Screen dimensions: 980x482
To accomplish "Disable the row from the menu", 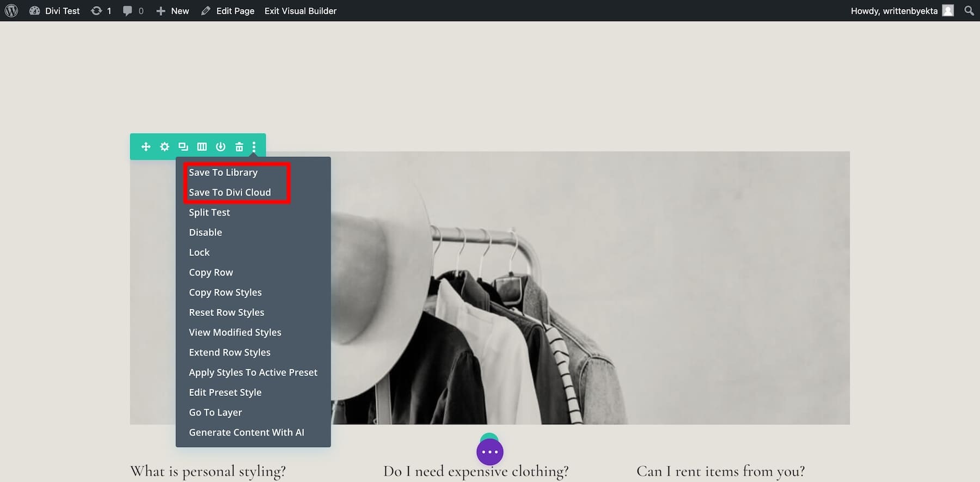I will (x=205, y=232).
